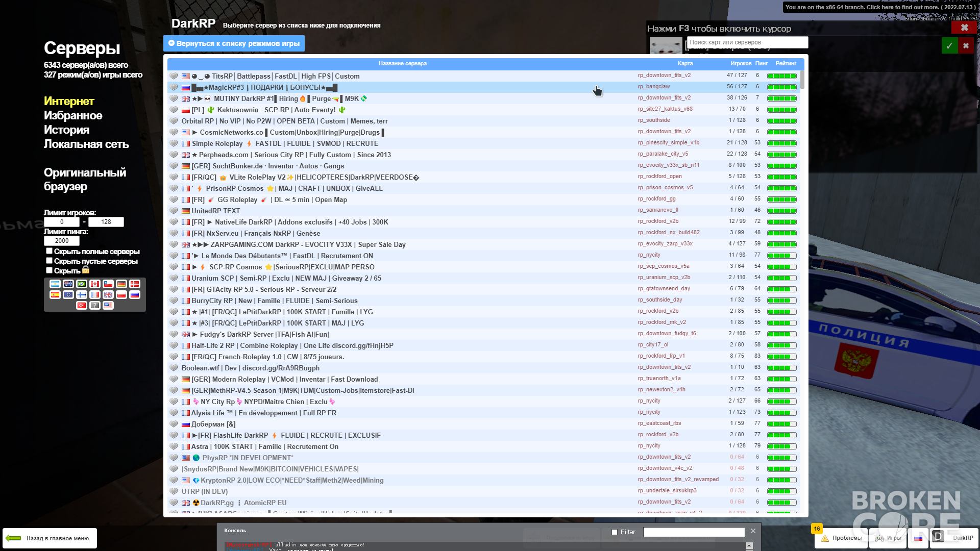The width and height of the screenshot is (980, 551).
Task: Filter servers by the Germany flag
Action: coord(121,284)
